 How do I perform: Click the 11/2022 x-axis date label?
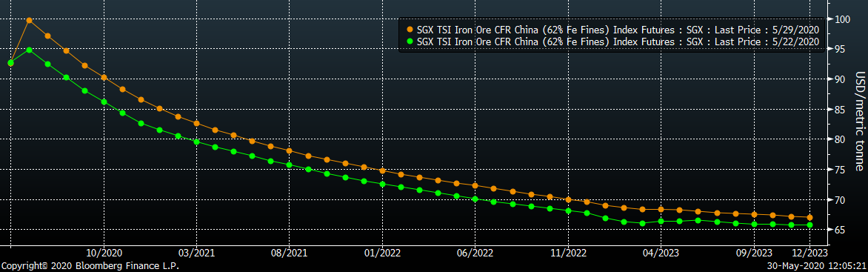569,253
